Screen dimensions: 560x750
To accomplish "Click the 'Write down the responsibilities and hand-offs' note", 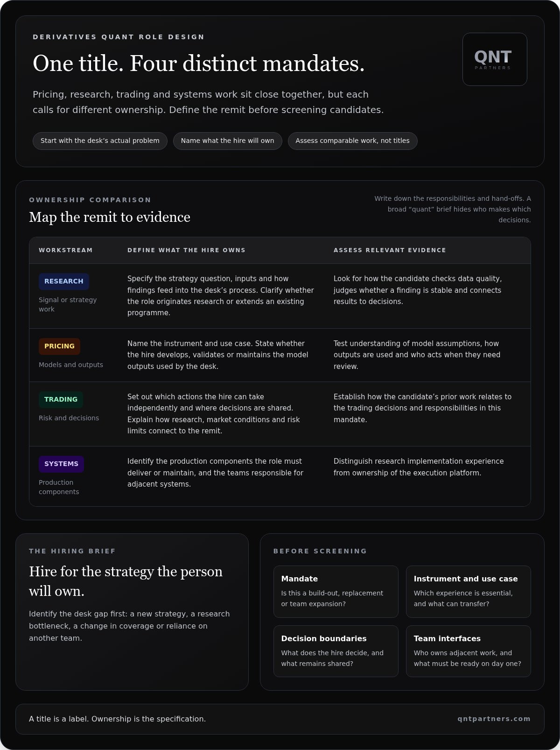I will (x=452, y=209).
